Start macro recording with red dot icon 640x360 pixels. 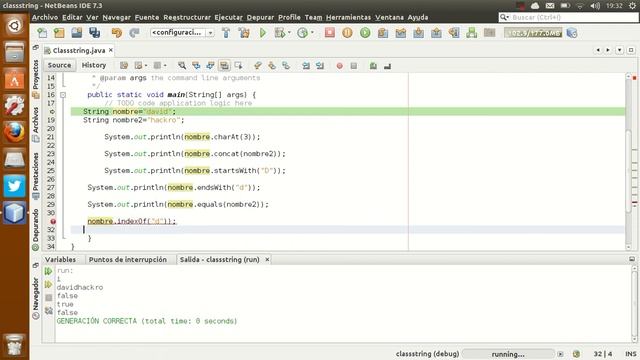tap(339, 66)
